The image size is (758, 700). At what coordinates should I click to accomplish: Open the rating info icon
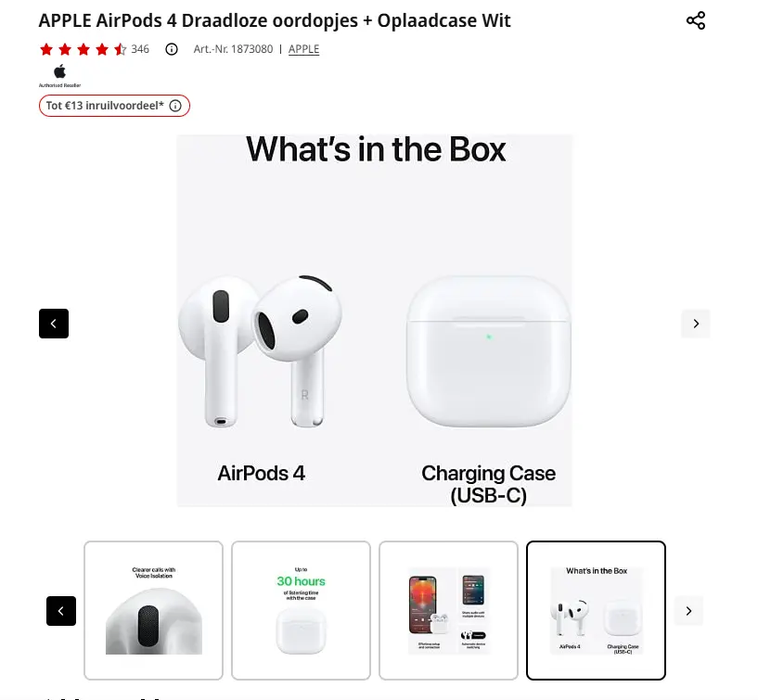tap(172, 49)
